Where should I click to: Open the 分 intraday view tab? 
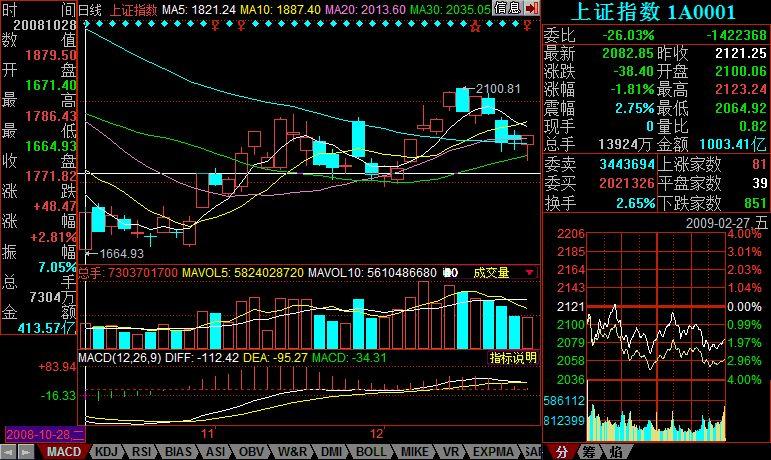coord(562,452)
